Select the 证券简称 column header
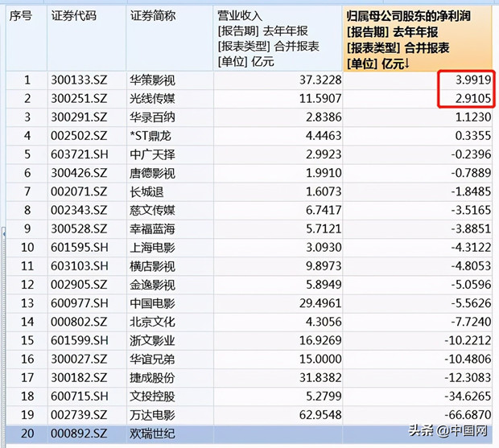Image resolution: width=499 pixels, height=448 pixels. click(170, 38)
